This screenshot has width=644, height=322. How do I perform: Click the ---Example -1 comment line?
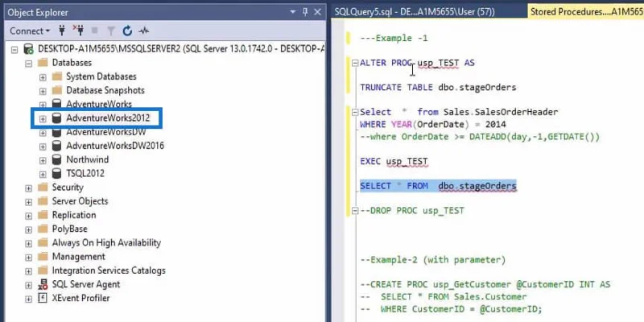pos(394,38)
